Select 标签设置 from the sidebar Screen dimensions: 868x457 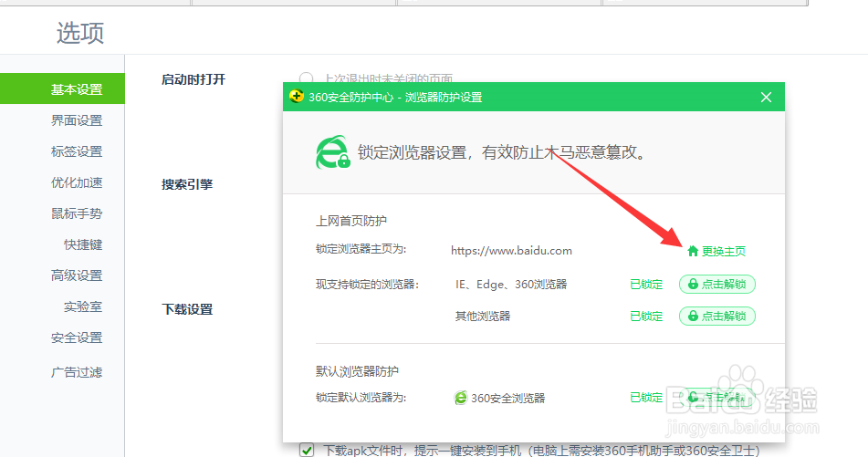point(77,151)
